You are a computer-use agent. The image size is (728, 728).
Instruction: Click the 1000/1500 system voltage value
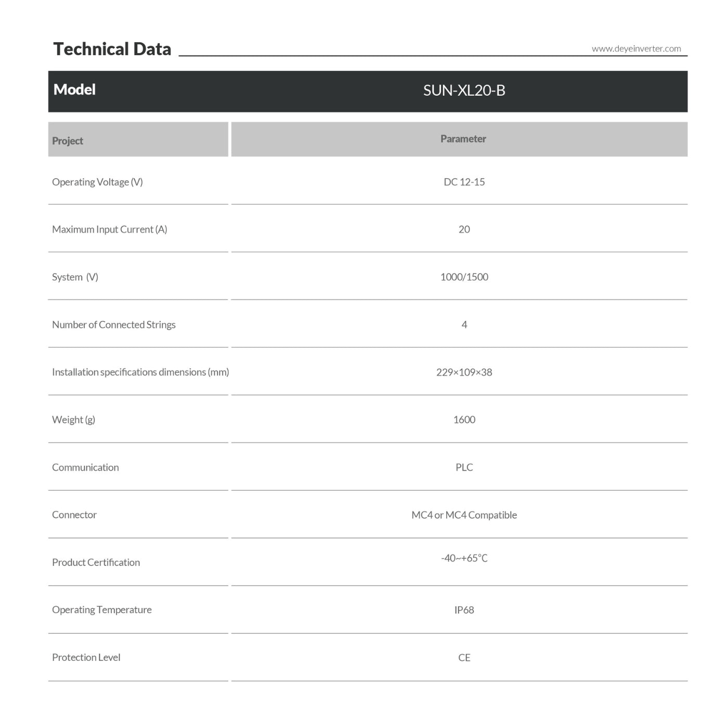point(464,277)
